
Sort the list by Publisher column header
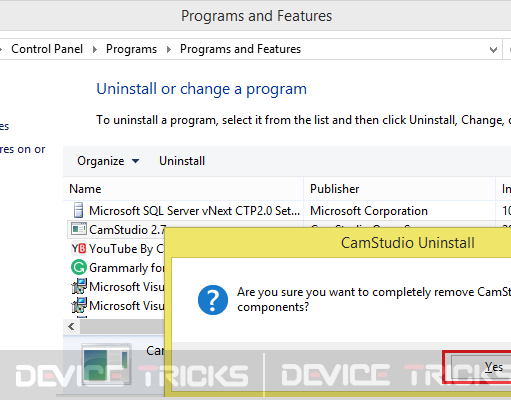pos(399,189)
